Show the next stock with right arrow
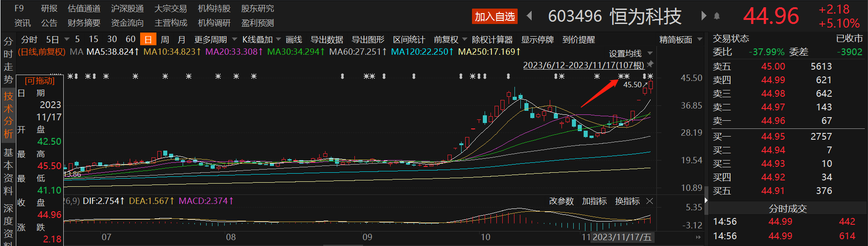 click(x=703, y=16)
